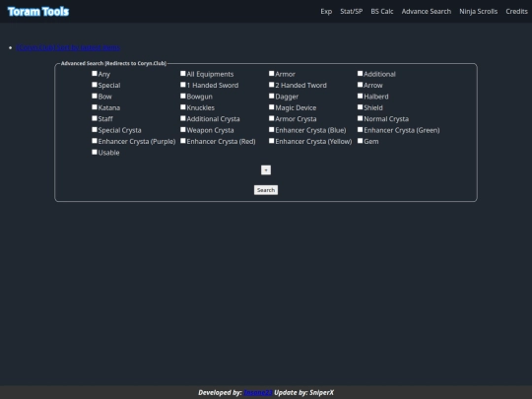
Task: Tick the 2 Handed Tword option
Action: point(272,85)
